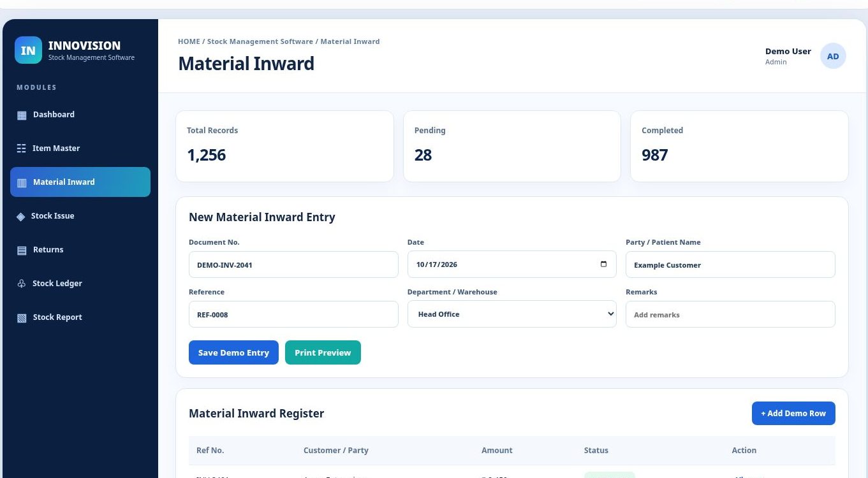This screenshot has width=868, height=478.
Task: Click Save Demo Entry button
Action: click(x=233, y=352)
